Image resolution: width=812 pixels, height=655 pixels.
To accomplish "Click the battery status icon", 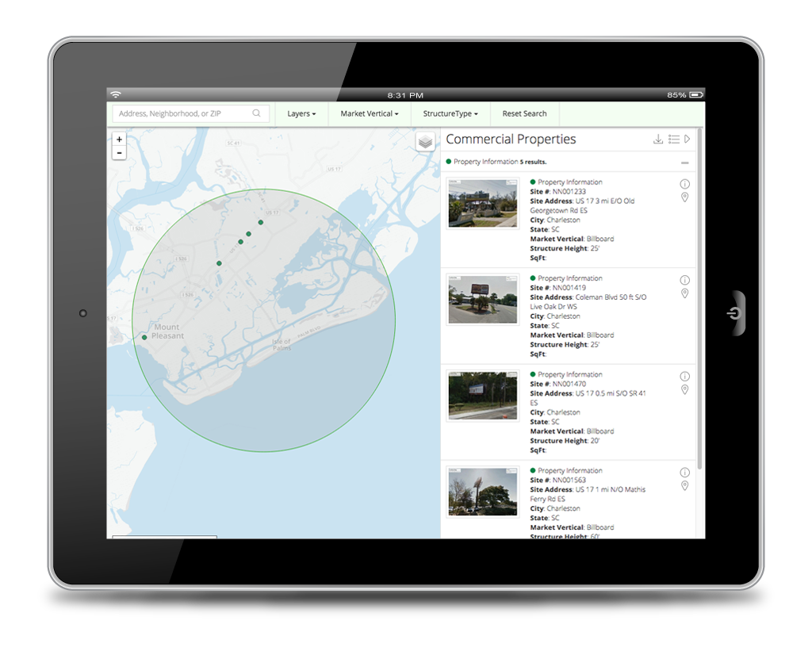I will (x=696, y=94).
